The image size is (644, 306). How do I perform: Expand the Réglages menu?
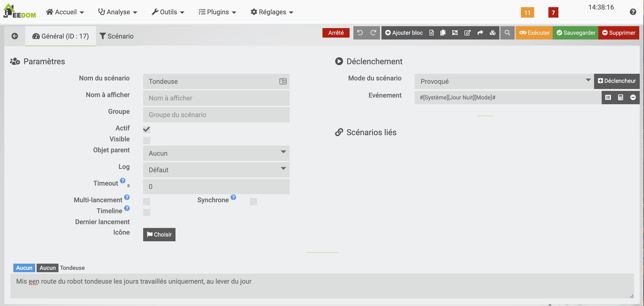point(272,12)
